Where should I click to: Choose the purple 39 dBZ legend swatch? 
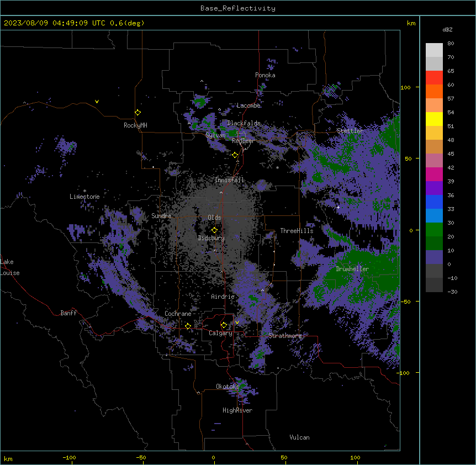tap(434, 188)
